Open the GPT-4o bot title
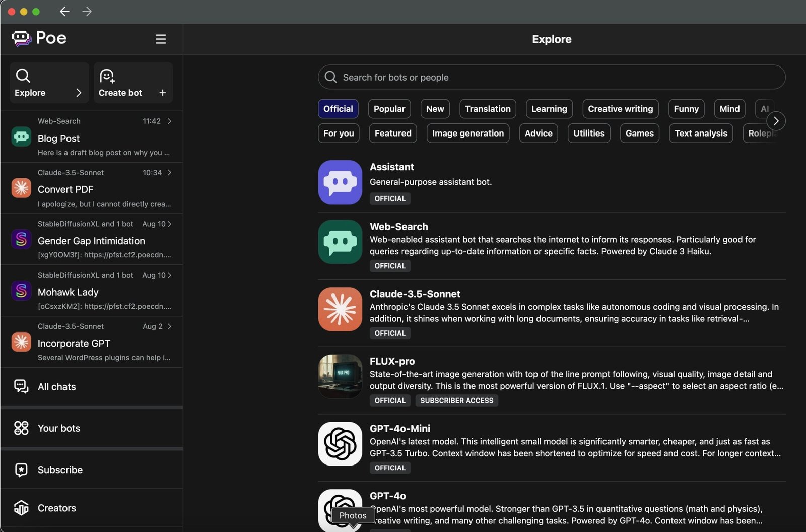This screenshot has height=532, width=806. pos(388,496)
